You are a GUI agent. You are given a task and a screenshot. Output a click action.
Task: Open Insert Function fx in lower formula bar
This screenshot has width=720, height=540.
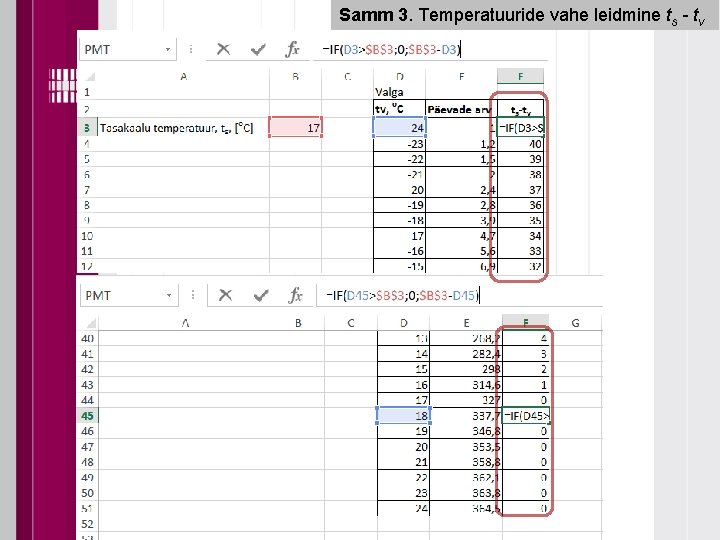tap(295, 295)
